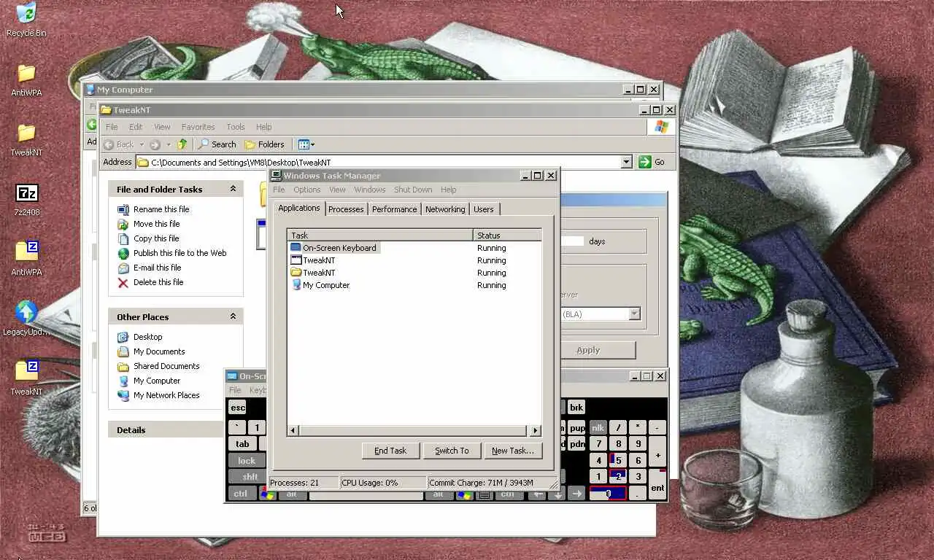Click the Up folder icon in TweakNT toolbar
The image size is (934, 560).
[182, 144]
